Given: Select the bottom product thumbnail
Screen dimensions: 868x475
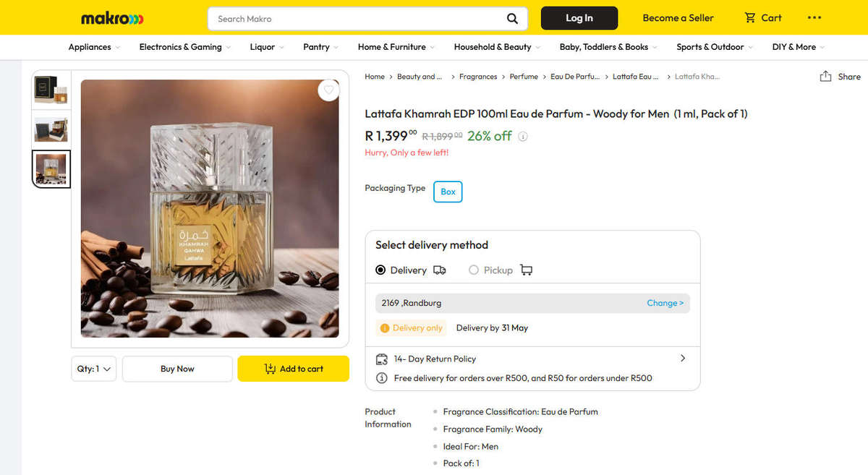Looking at the screenshot, I should tap(51, 168).
